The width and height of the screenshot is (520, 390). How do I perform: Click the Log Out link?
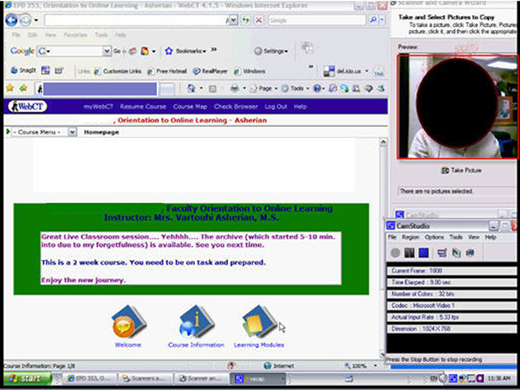tap(276, 107)
